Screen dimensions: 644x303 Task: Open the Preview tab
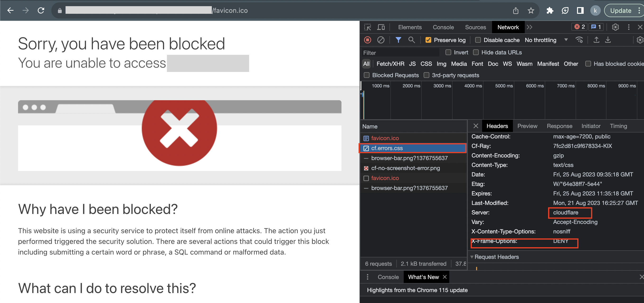tap(527, 126)
